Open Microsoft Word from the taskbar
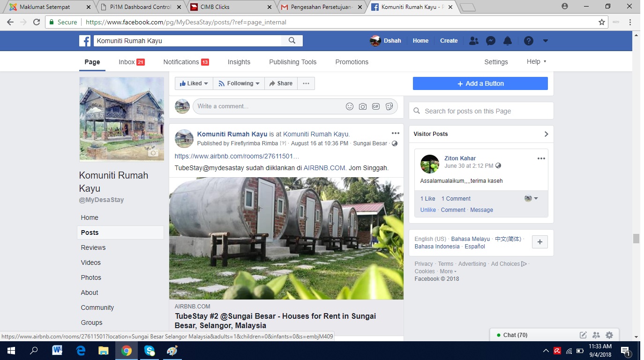Viewport: 644px width, 360px height. click(57, 350)
